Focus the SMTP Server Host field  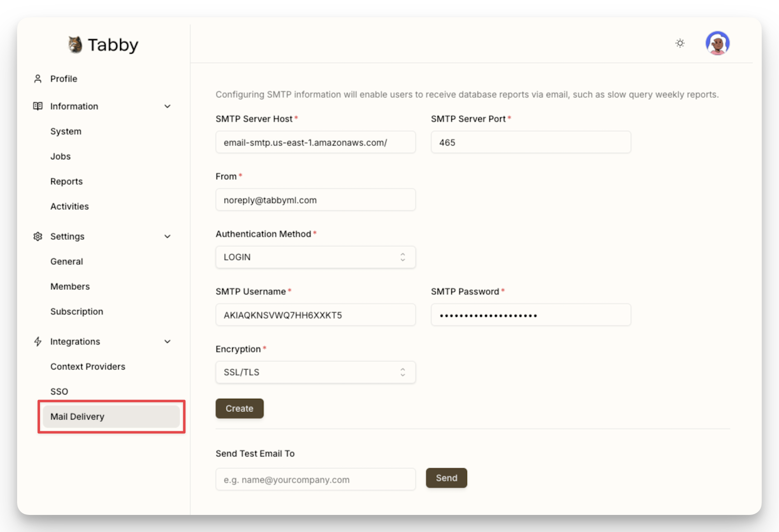tap(315, 142)
